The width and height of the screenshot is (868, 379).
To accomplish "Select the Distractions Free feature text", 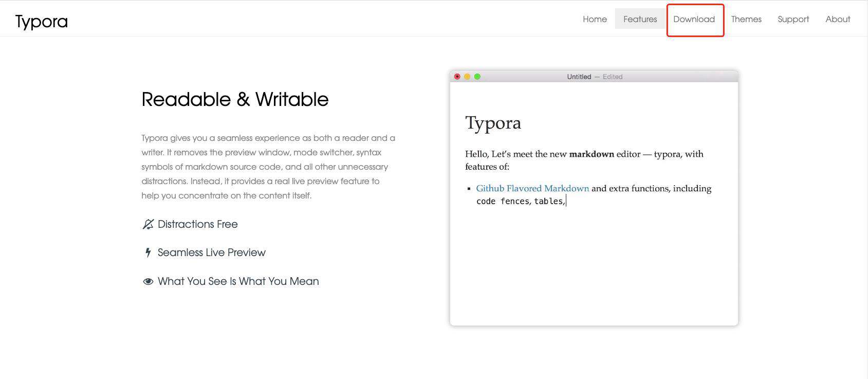I will (x=198, y=224).
